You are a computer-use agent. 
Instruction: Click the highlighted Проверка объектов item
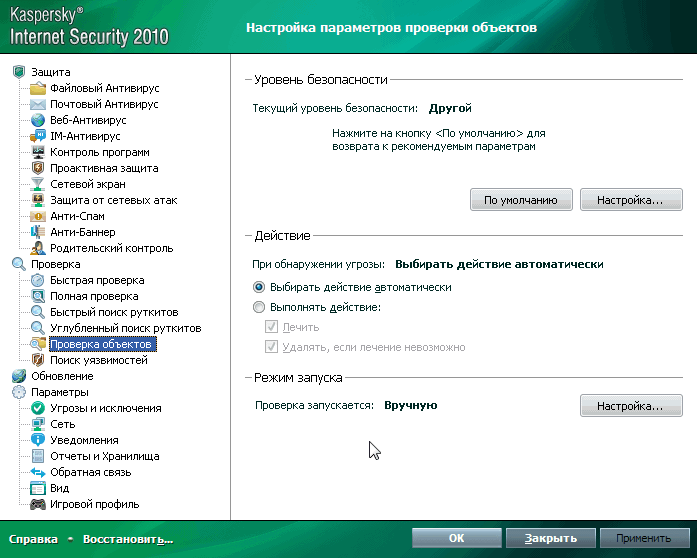103,344
